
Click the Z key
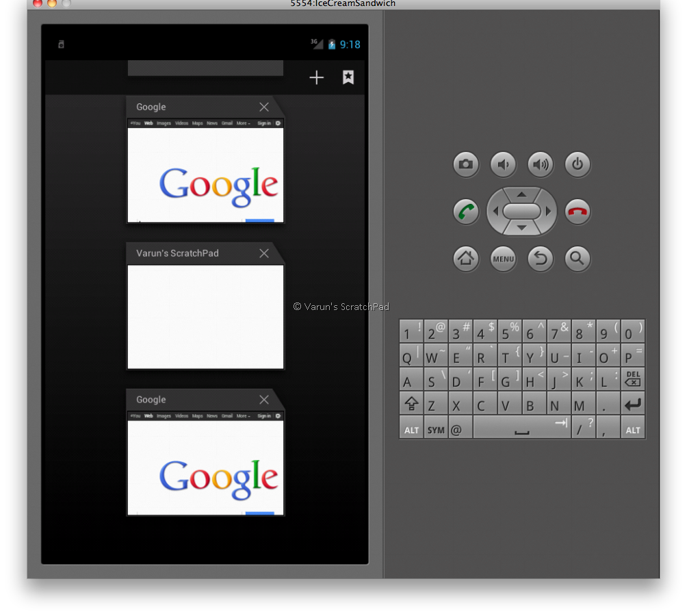435,403
